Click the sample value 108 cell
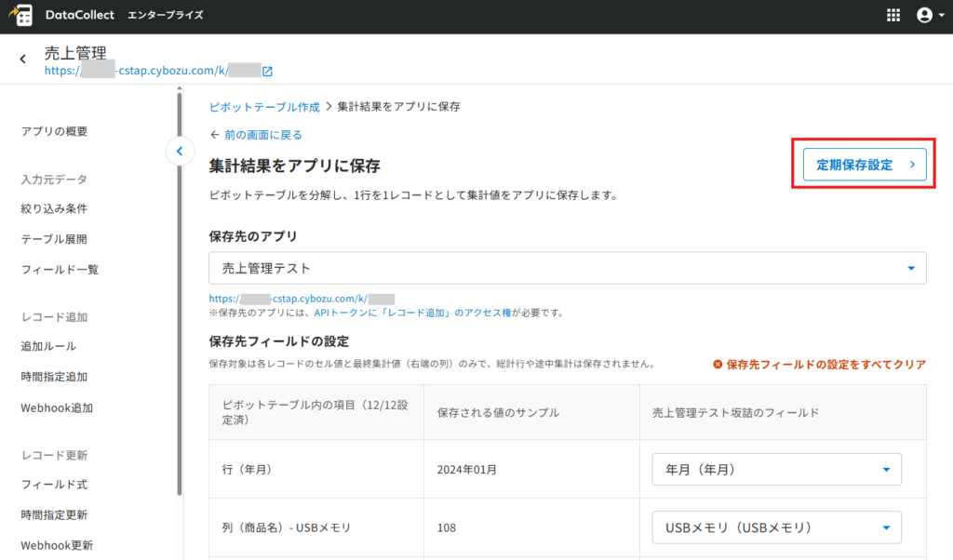 (x=531, y=527)
